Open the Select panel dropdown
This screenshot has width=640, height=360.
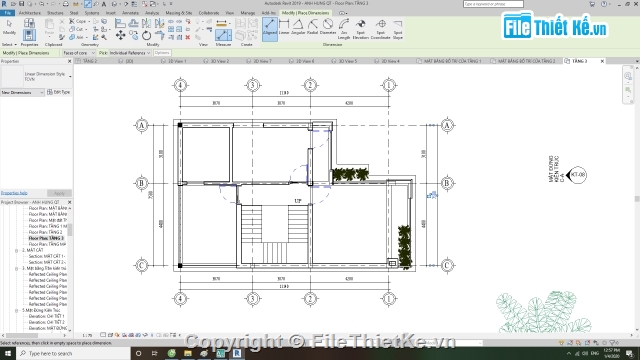coord(9,44)
